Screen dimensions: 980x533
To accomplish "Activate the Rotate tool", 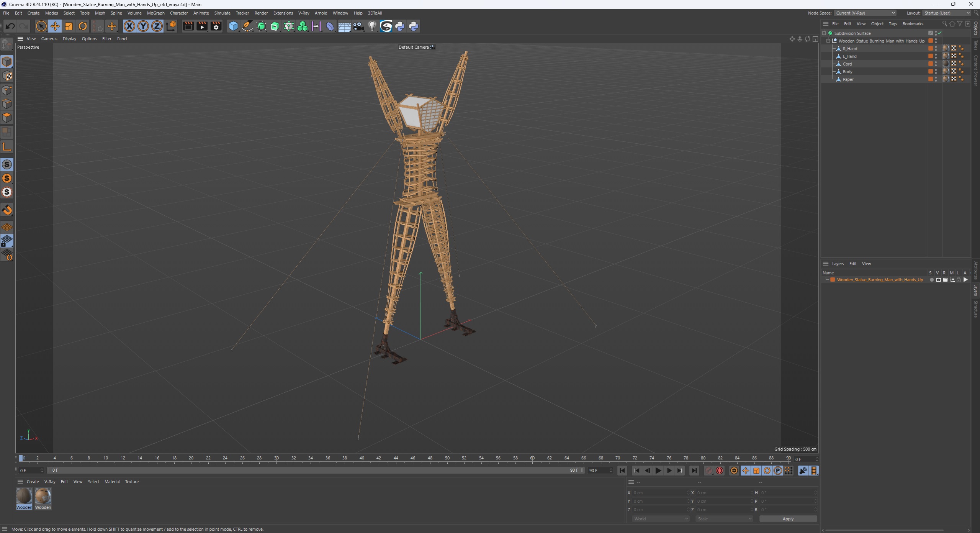I will pos(83,26).
